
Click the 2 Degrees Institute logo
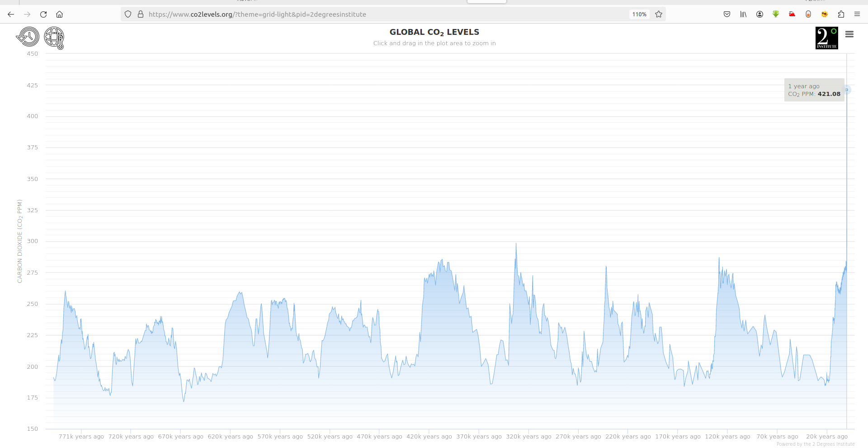(x=827, y=38)
